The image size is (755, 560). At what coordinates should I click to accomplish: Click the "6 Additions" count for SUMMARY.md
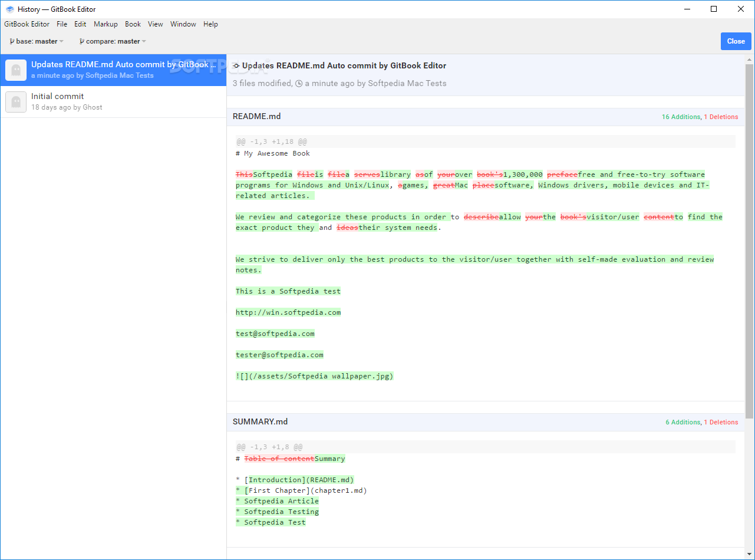(x=683, y=422)
